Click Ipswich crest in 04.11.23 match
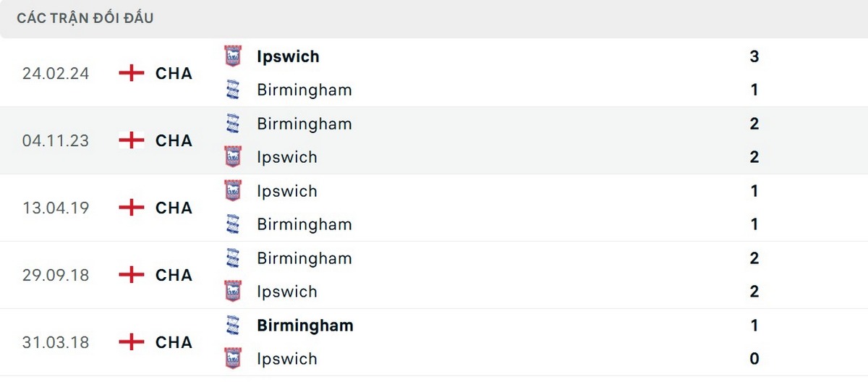 click(233, 157)
